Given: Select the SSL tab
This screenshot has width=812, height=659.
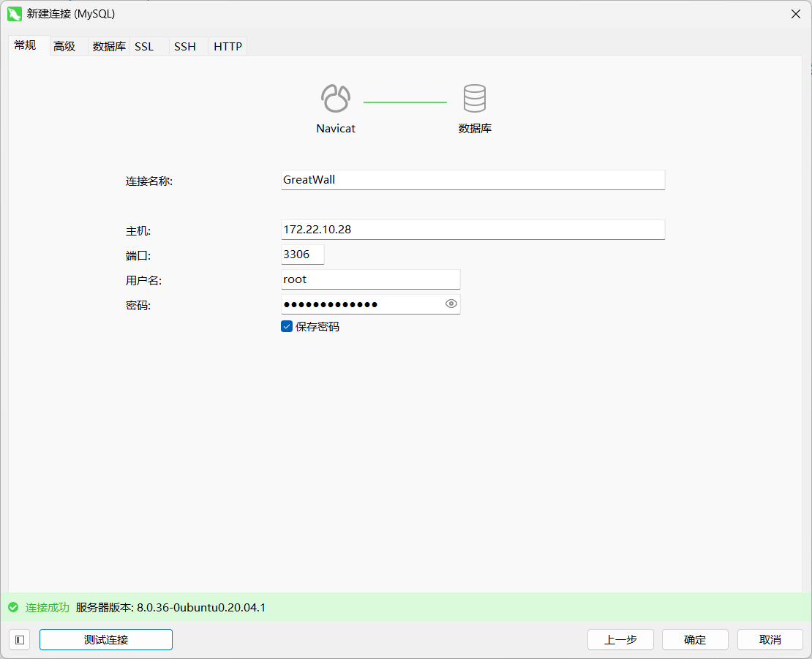Looking at the screenshot, I should point(144,46).
